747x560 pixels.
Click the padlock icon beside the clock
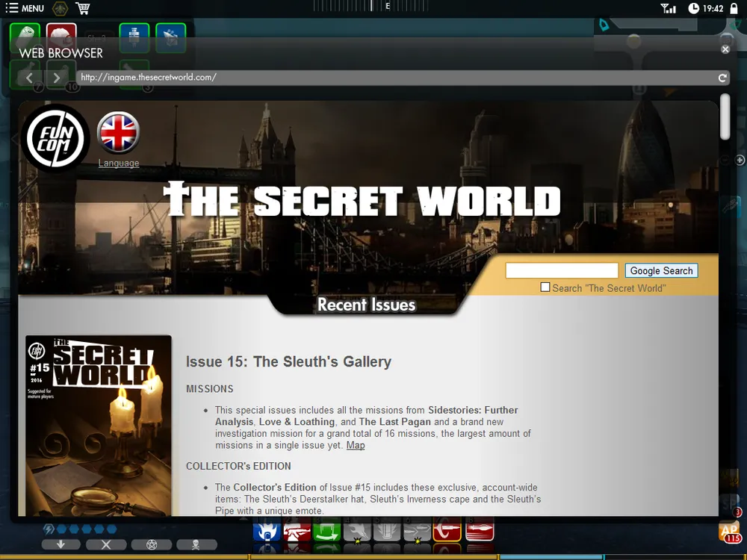point(734,8)
